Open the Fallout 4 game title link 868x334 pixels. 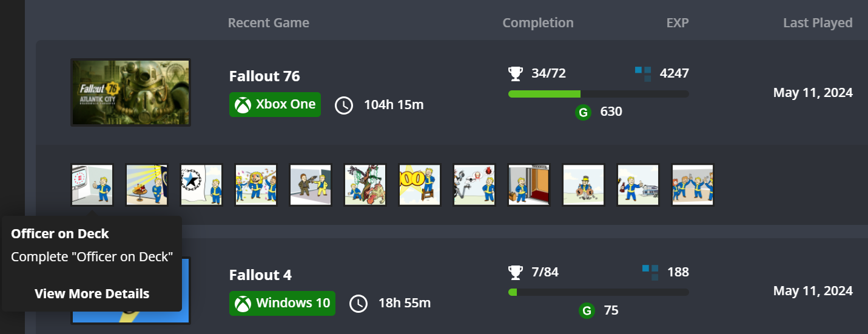coord(260,275)
